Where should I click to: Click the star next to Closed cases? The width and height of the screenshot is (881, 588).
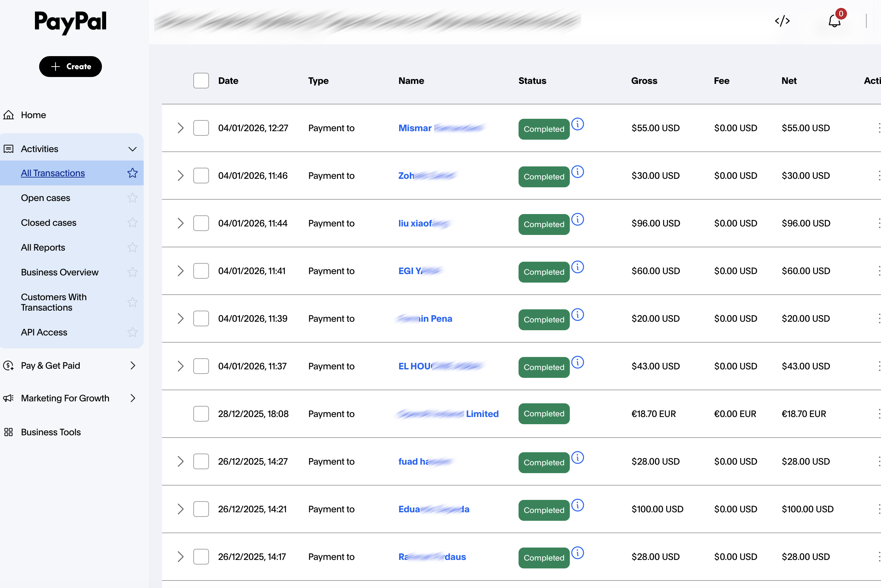[x=133, y=222]
